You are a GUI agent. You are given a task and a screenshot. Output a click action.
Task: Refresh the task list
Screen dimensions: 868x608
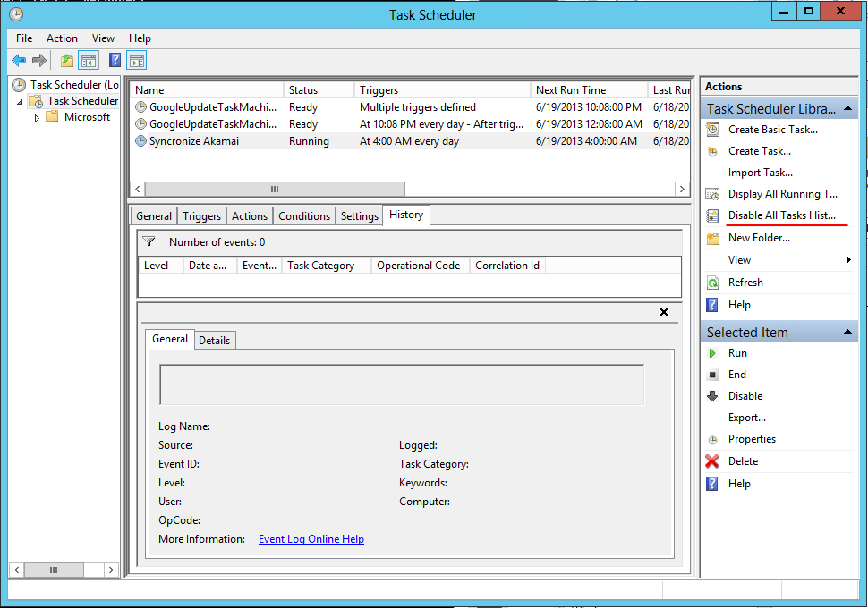(x=745, y=283)
